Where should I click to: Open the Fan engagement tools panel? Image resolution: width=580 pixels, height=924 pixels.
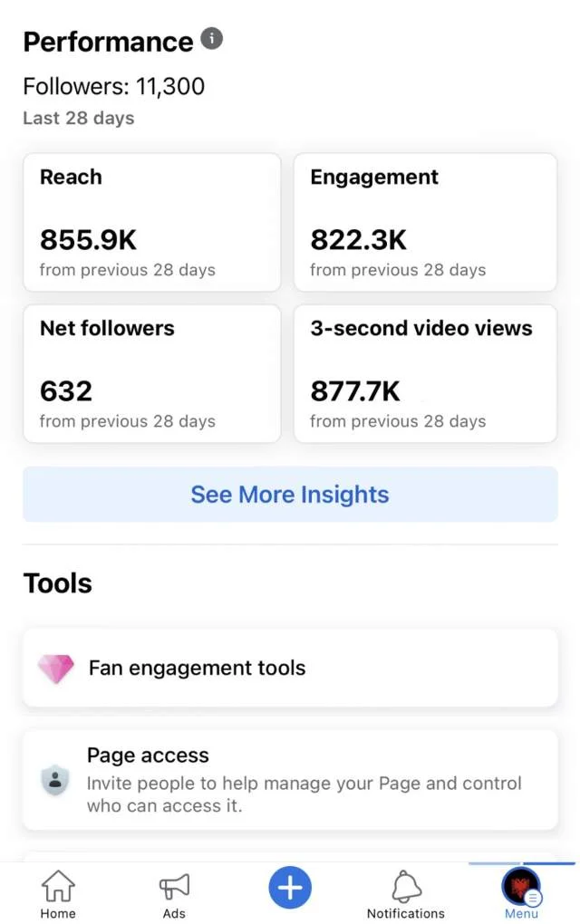coord(290,668)
